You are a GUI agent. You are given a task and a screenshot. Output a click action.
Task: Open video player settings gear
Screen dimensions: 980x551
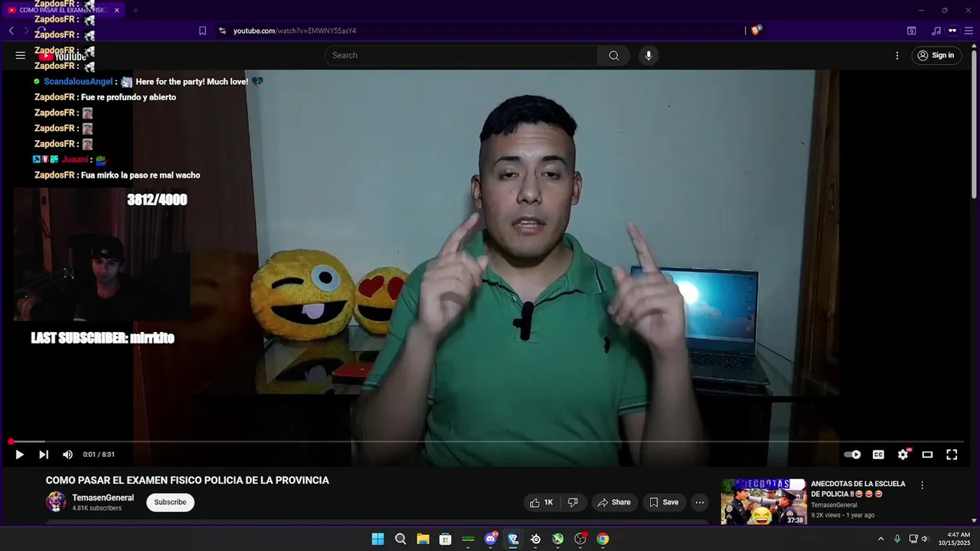click(903, 455)
